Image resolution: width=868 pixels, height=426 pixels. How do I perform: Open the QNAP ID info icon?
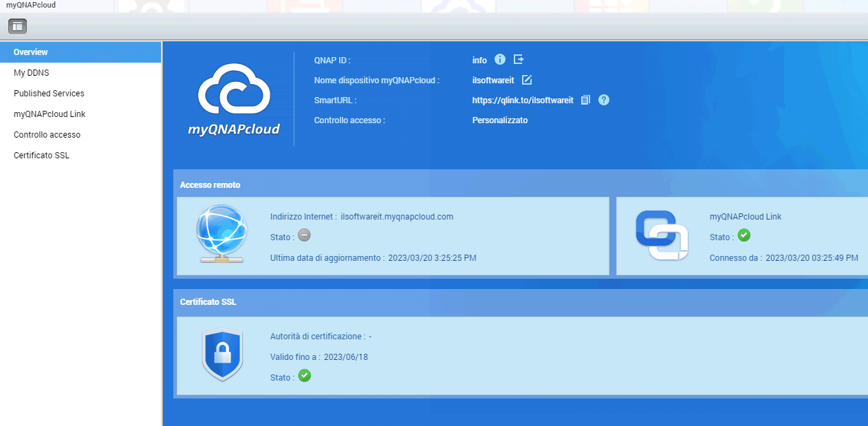pos(500,60)
